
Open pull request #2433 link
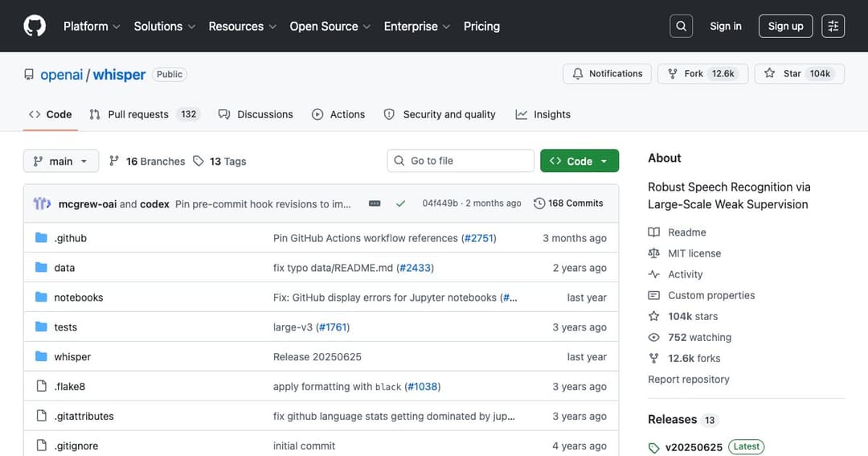tap(416, 268)
